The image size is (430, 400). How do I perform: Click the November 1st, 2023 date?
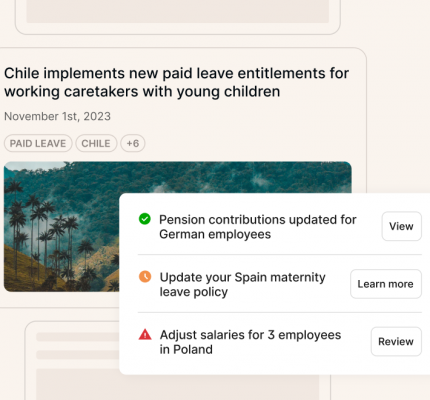point(57,116)
